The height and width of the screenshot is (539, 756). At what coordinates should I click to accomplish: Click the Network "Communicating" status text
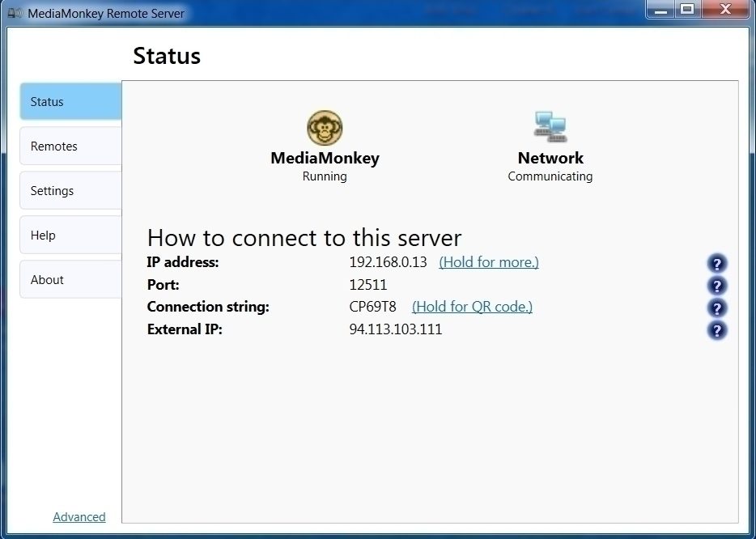(550, 176)
